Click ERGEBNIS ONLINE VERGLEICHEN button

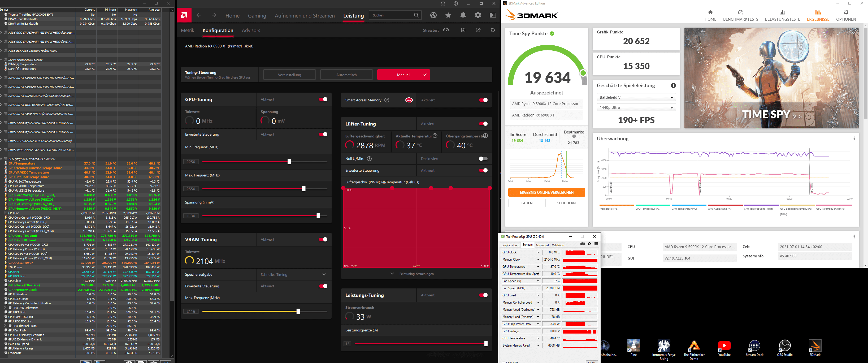click(546, 192)
